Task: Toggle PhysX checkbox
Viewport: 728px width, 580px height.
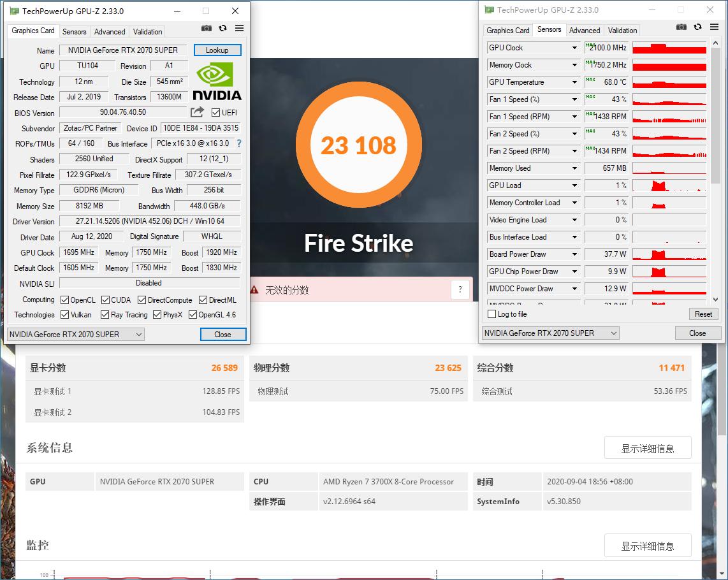Action: click(x=157, y=315)
